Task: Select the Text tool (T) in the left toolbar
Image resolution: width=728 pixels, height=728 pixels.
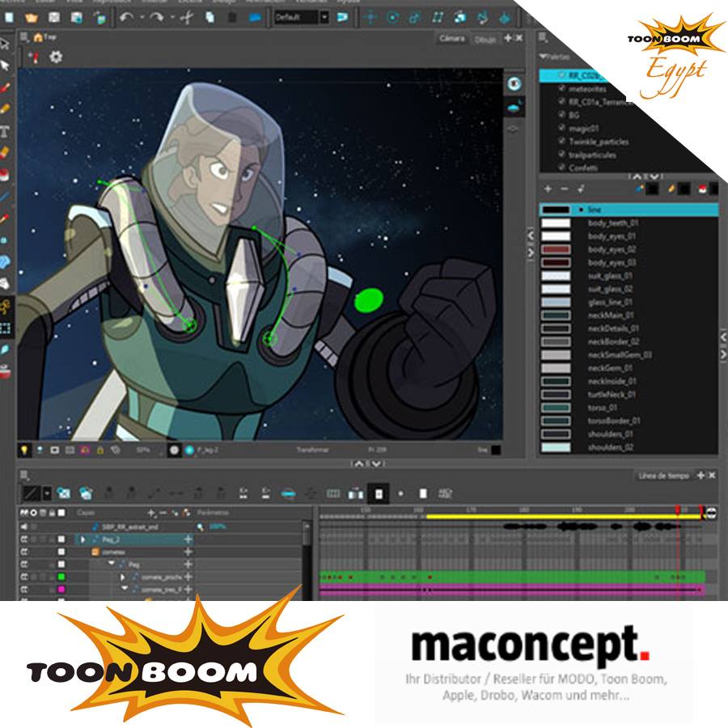Action: pos(5,131)
